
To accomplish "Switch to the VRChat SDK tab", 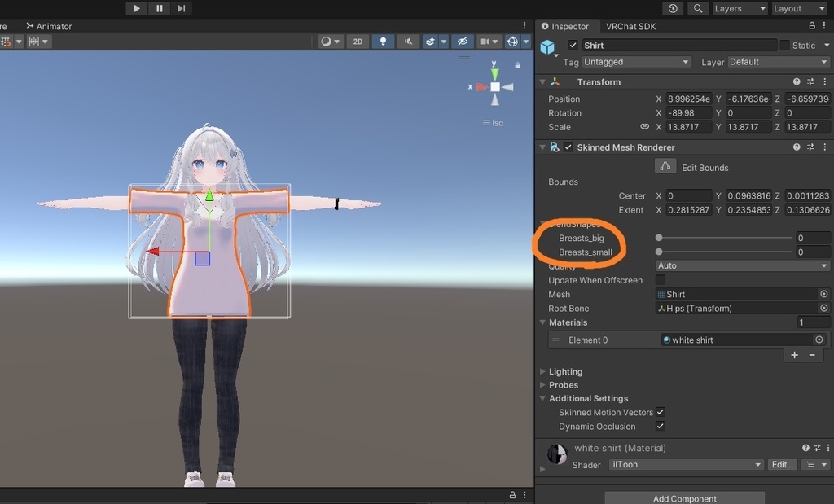I will pos(631,26).
